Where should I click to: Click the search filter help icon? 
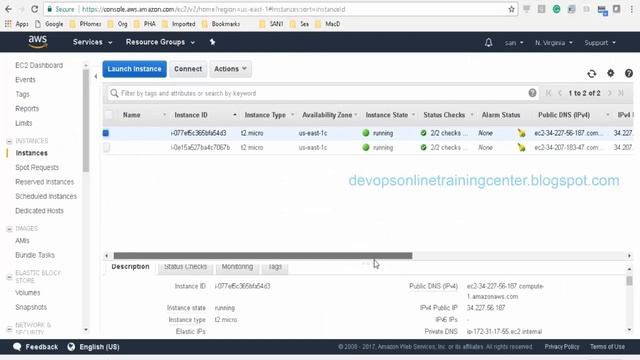pyautogui.click(x=532, y=93)
